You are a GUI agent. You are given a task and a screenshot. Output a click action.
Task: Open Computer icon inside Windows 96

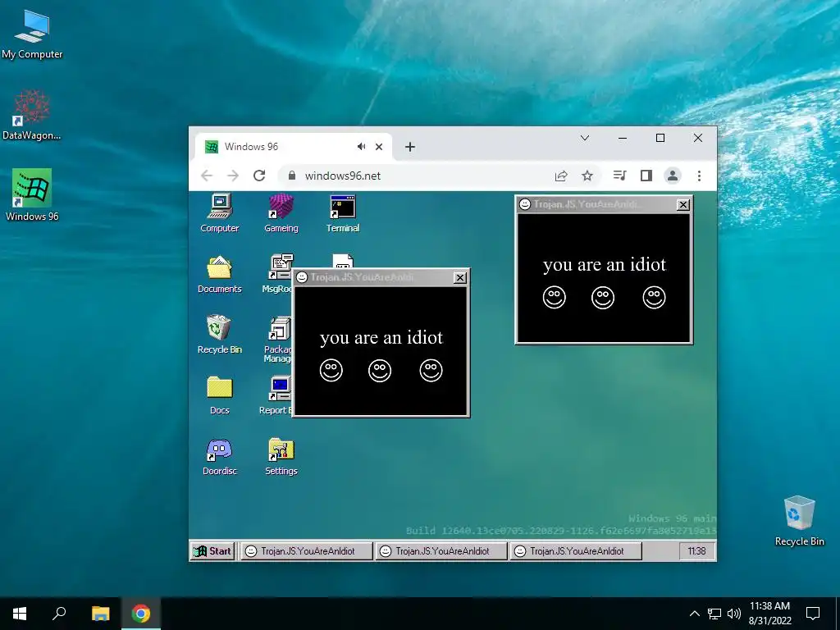tap(220, 213)
